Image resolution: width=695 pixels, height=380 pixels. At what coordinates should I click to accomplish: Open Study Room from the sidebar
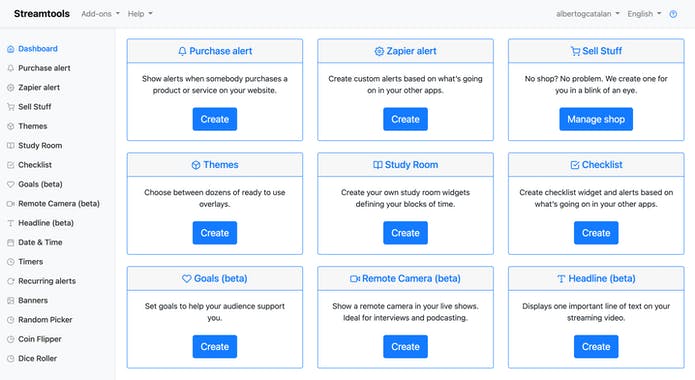40,145
